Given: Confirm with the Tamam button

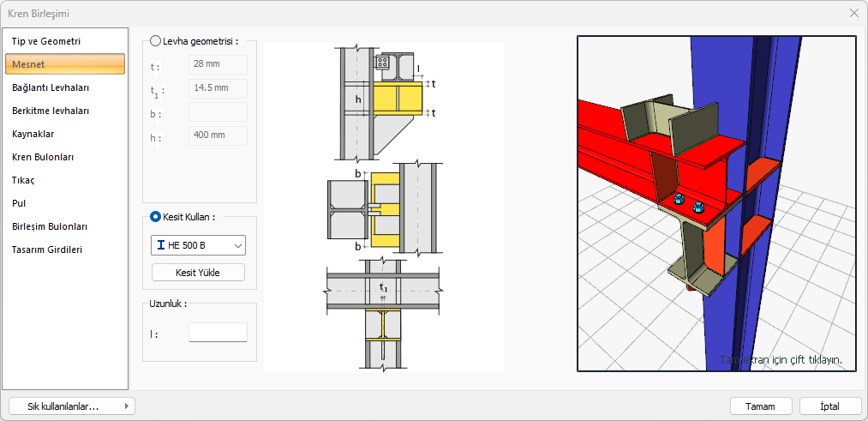Looking at the screenshot, I should (x=760, y=406).
